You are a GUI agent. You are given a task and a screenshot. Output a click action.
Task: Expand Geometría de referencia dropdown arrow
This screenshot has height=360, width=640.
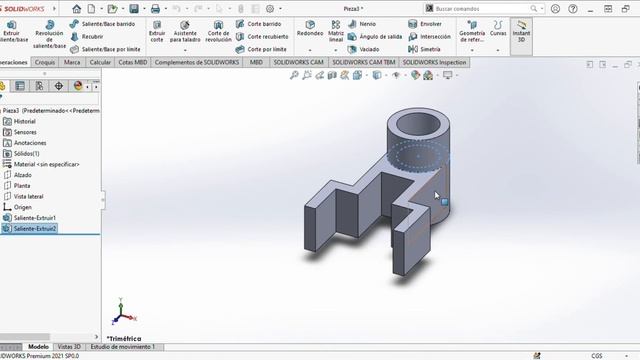(472, 50)
